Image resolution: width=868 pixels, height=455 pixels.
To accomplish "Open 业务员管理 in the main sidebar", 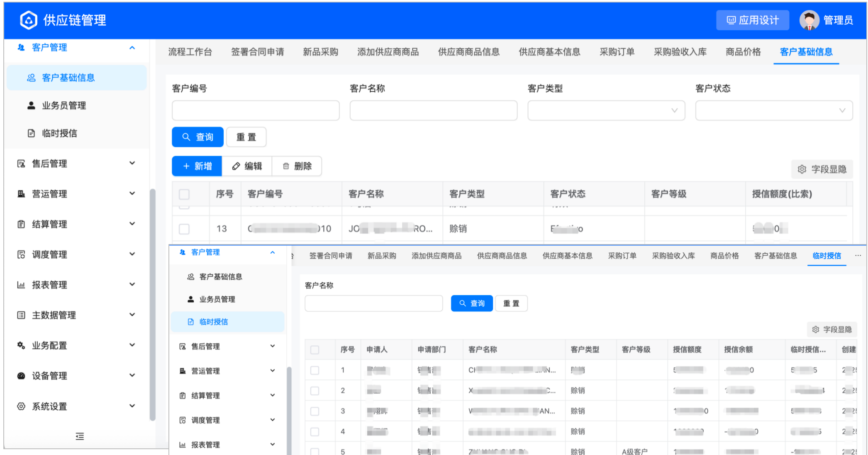I will point(77,105).
